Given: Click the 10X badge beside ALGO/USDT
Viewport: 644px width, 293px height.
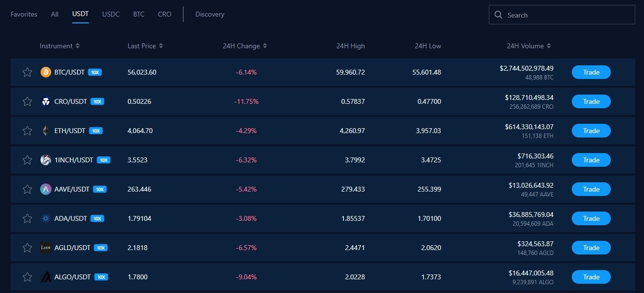Looking at the screenshot, I should 101,277.
